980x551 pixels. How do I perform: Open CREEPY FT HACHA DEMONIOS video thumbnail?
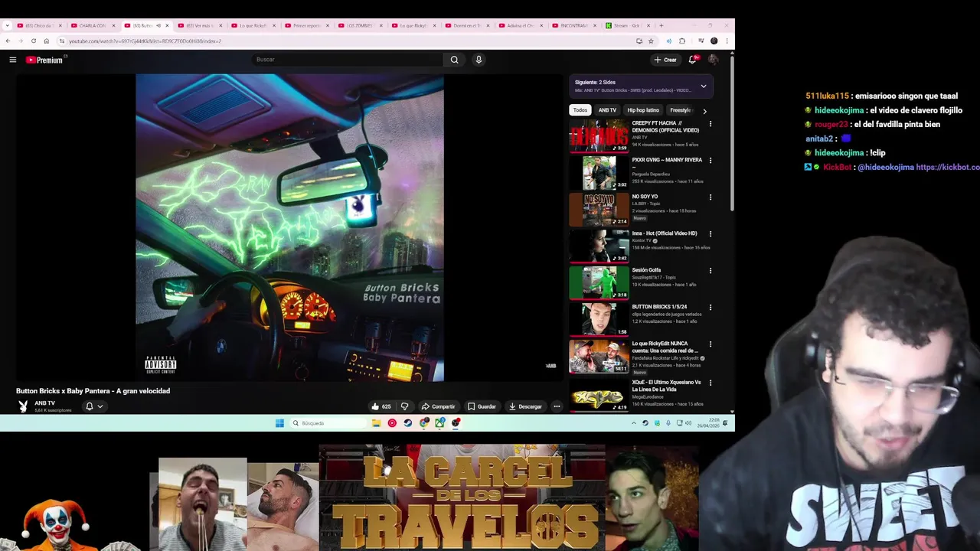tap(599, 135)
